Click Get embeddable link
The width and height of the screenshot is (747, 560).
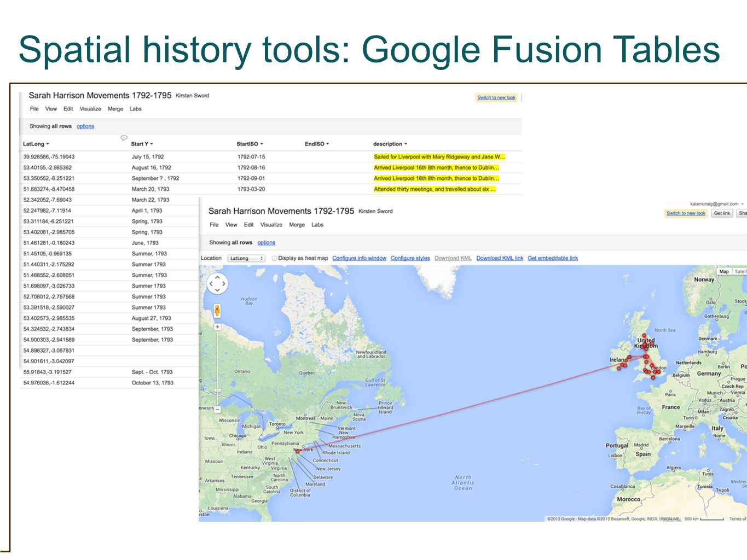click(553, 258)
